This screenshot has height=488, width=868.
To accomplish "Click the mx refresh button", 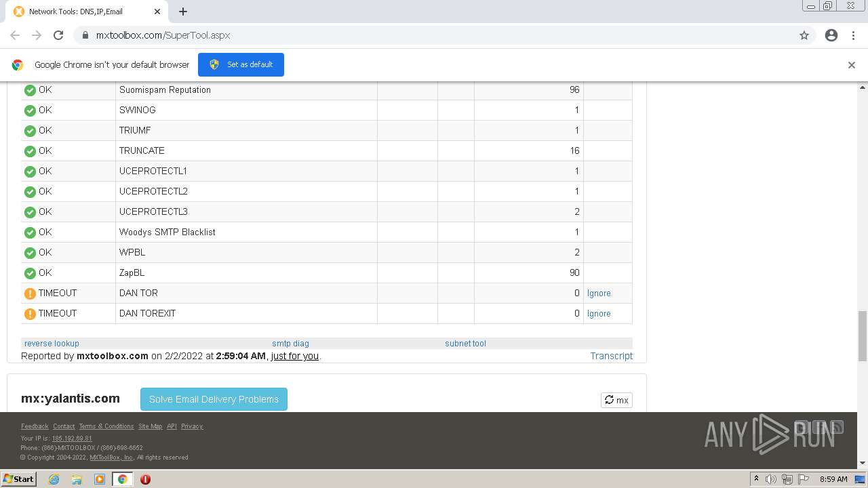I will [x=616, y=400].
